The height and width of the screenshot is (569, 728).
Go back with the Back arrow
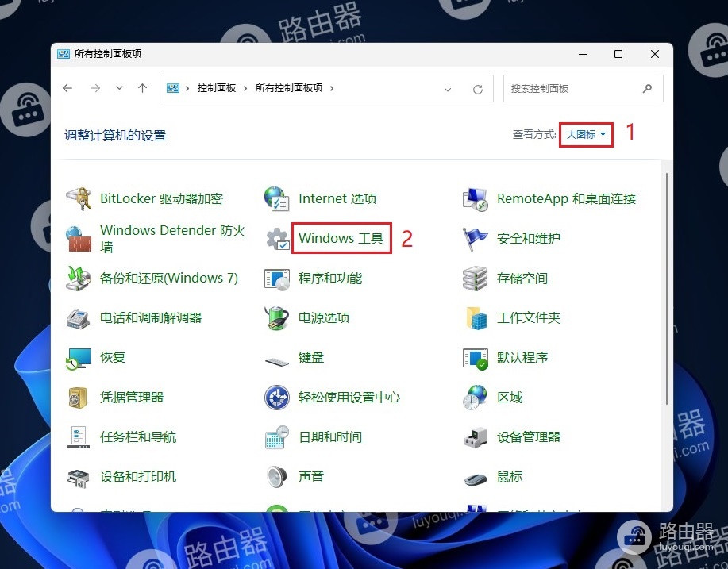tap(67, 88)
